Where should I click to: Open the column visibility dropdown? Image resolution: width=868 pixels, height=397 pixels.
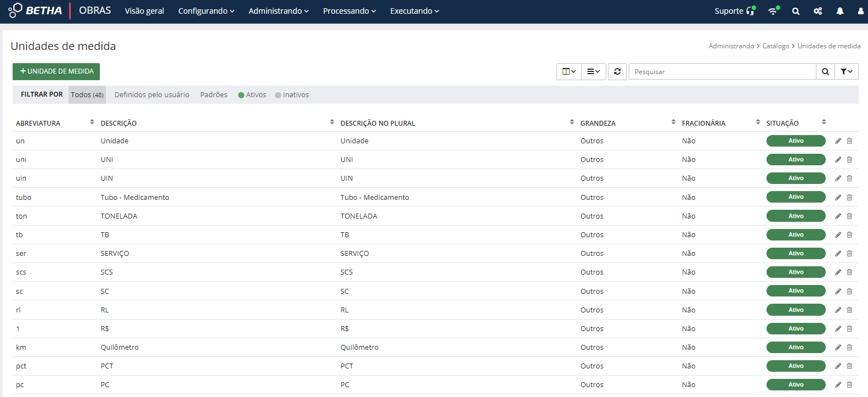[x=569, y=71]
